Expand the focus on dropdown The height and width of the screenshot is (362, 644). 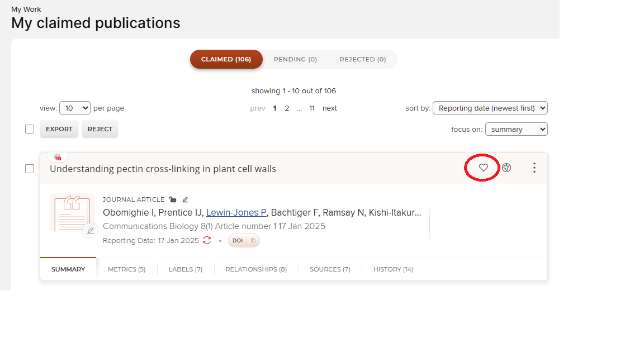click(x=516, y=129)
